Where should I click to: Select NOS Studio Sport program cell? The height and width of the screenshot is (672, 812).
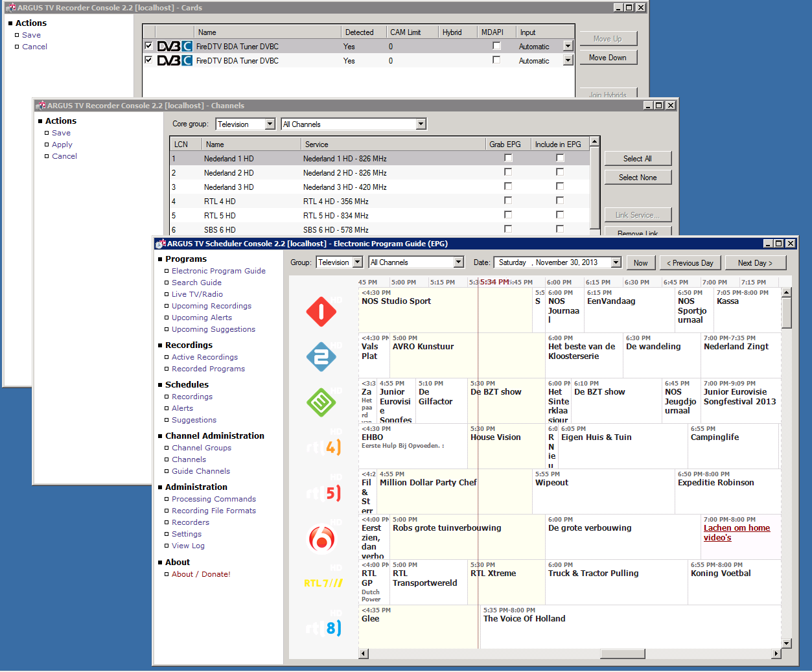click(x=446, y=310)
